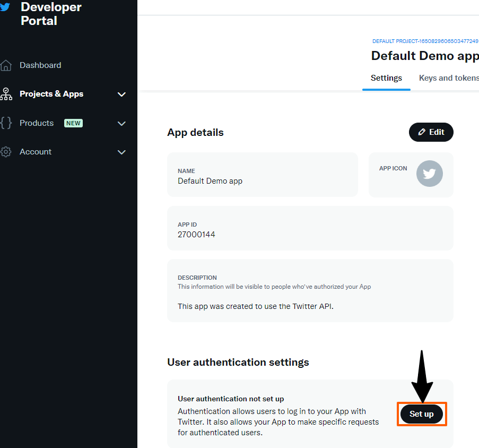Expand the Products section chevron
Screen dimensions: 479x448
(121, 124)
